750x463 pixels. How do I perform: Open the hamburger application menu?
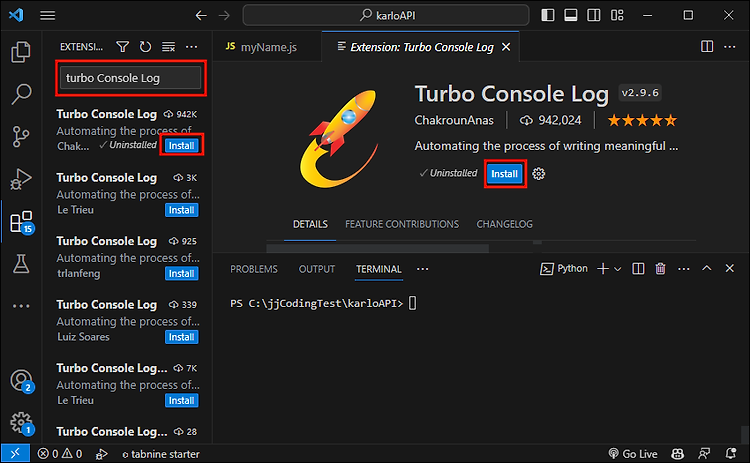tap(47, 15)
